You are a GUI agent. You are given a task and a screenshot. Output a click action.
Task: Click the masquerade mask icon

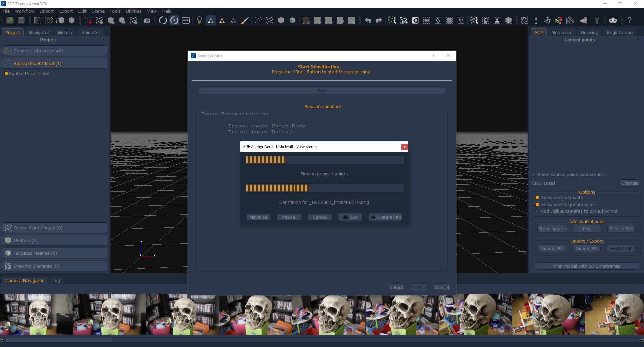click(613, 20)
